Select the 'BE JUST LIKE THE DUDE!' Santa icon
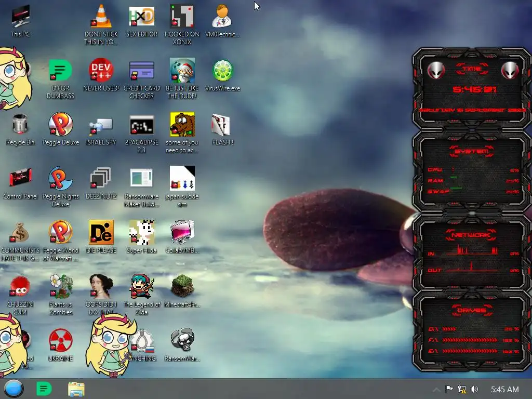Image resolution: width=532 pixels, height=399 pixels. point(182,79)
